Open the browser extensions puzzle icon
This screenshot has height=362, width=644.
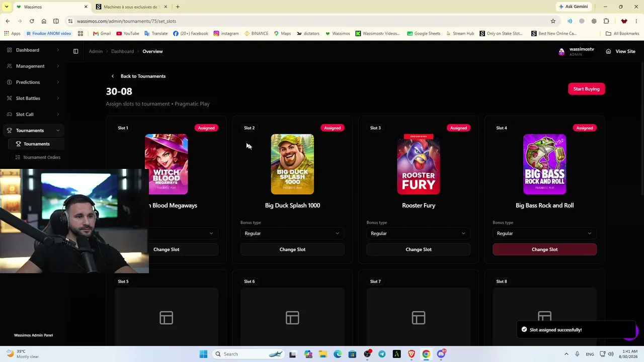[x=606, y=21]
